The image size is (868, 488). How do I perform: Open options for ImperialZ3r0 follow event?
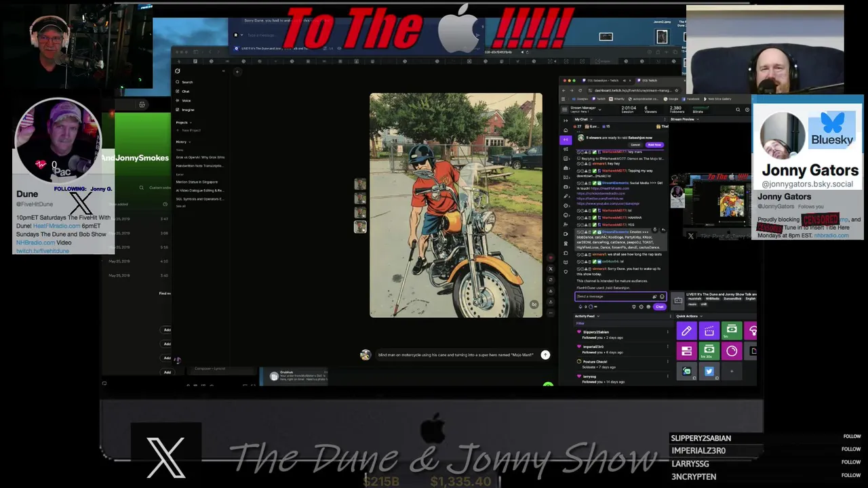pyautogui.click(x=668, y=346)
